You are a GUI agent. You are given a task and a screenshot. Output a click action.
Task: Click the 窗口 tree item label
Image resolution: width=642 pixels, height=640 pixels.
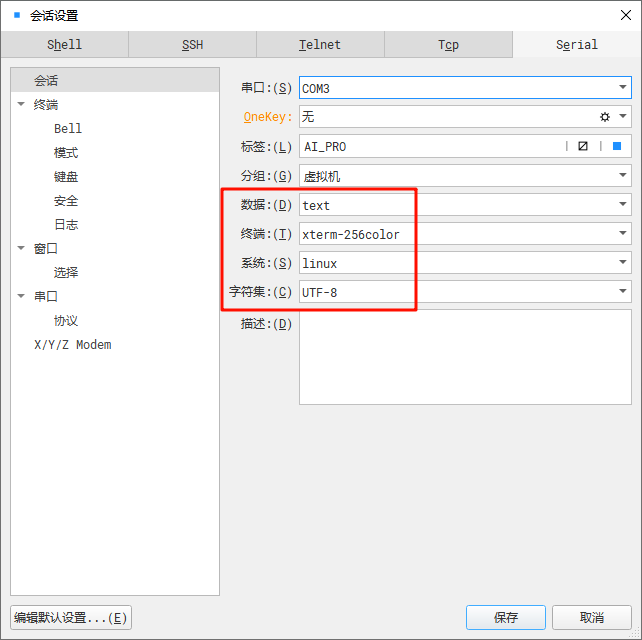coord(46,249)
